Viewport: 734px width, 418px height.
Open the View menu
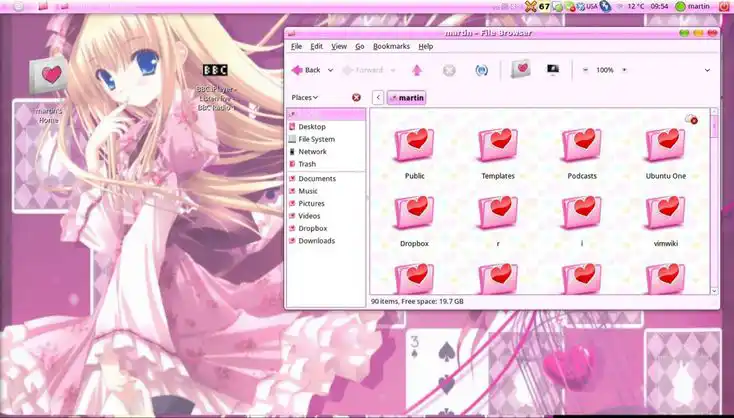point(339,46)
